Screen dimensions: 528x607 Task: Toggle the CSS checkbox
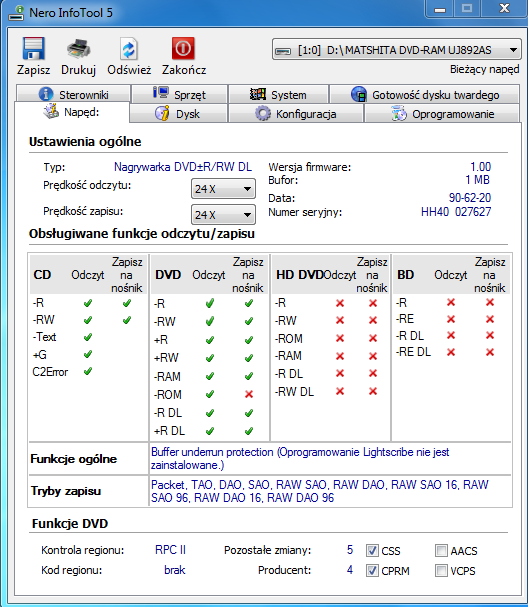[x=372, y=550]
